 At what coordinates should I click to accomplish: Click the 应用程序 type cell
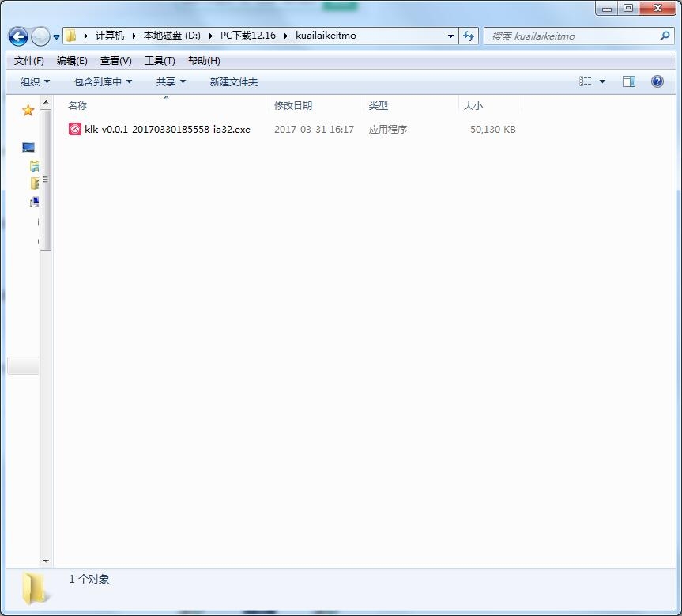coord(387,130)
